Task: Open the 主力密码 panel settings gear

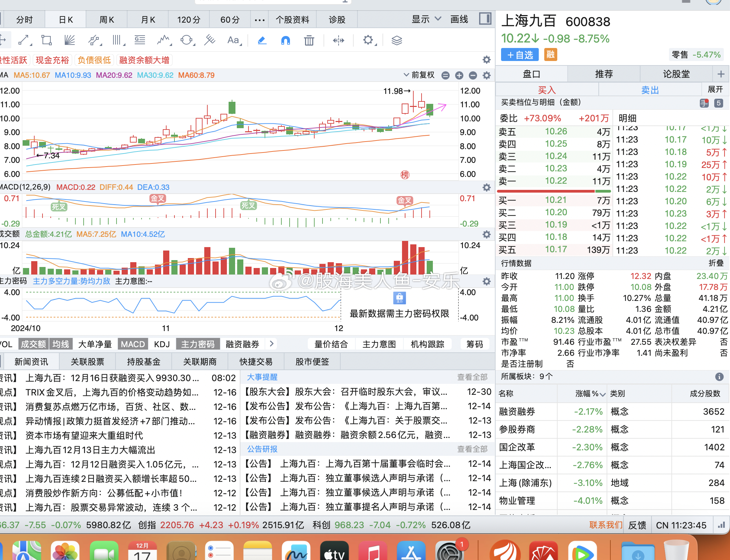Action: coord(486,281)
